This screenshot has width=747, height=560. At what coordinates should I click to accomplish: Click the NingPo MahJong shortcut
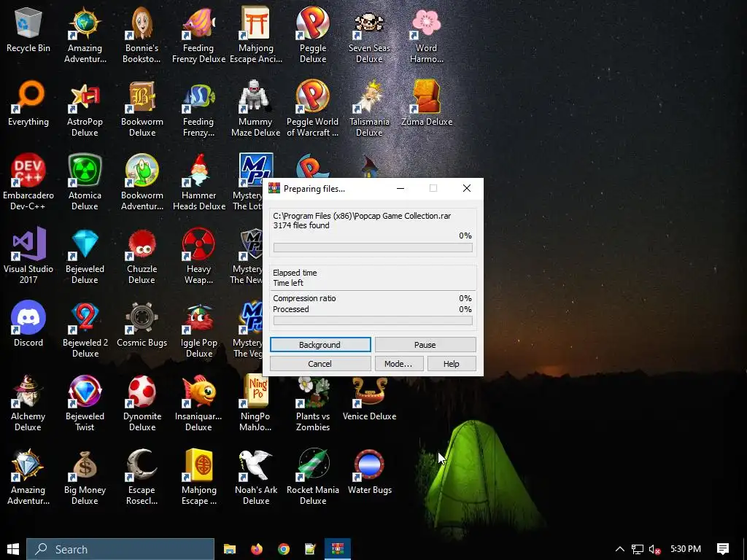pyautogui.click(x=256, y=403)
